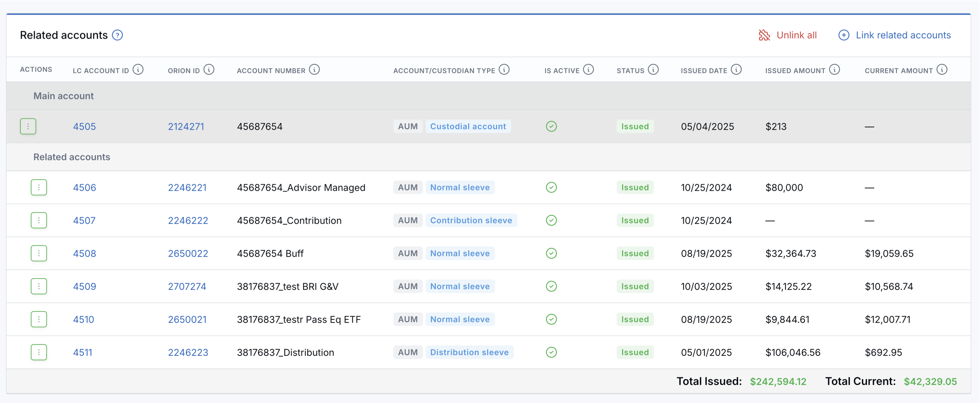Open LC account 4505 link
This screenshot has height=403, width=980.
tap(84, 126)
